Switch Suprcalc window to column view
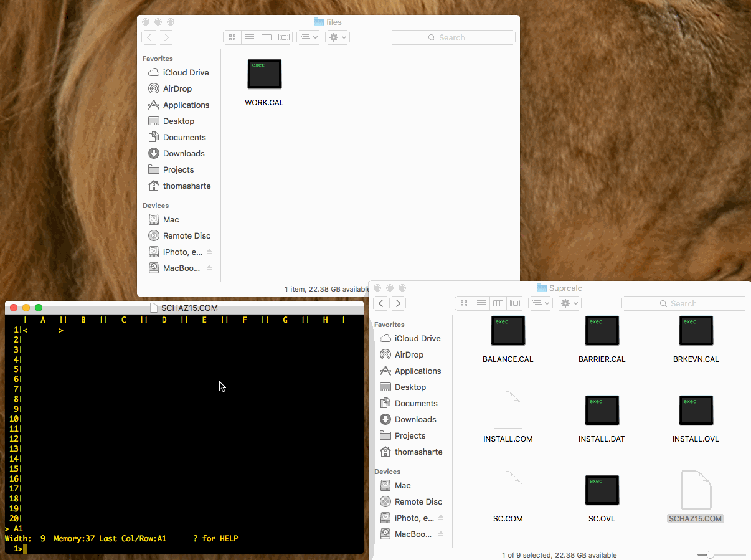Viewport: 751px width, 560px height. (498, 303)
